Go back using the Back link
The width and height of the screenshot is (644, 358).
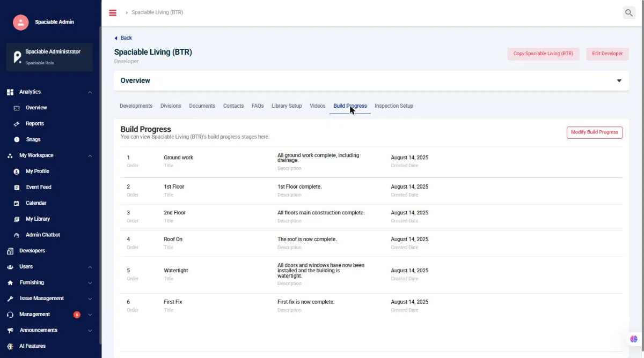[123, 38]
